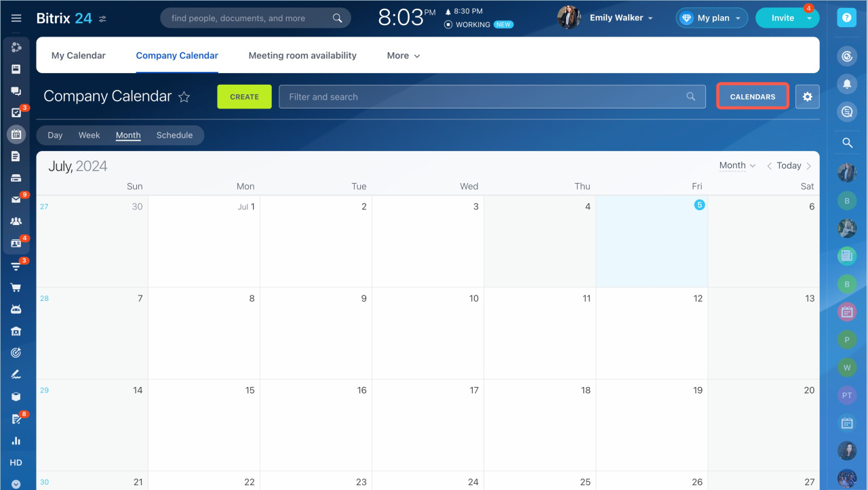Open the hamburger main menu
Image resolution: width=868 pixels, height=490 pixels.
[x=16, y=18]
